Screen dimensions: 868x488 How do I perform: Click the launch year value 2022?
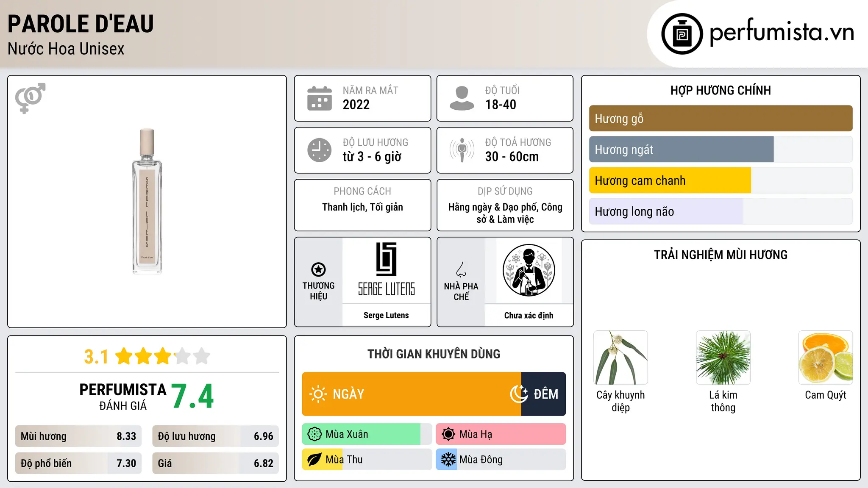(x=356, y=105)
